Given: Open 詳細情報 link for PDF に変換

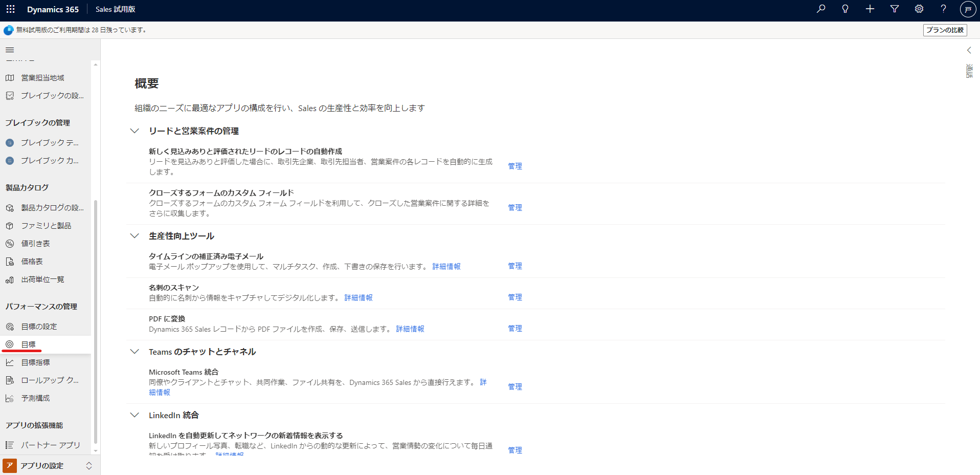Looking at the screenshot, I should click(x=410, y=329).
